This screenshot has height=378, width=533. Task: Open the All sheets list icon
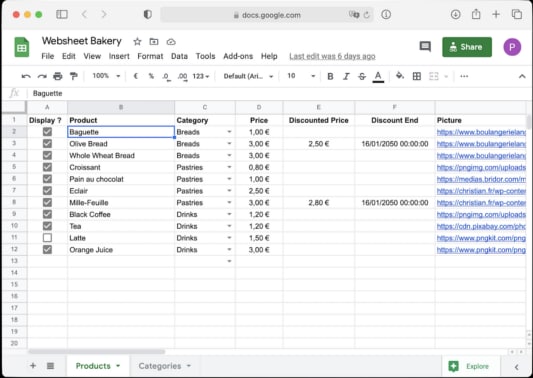50,366
